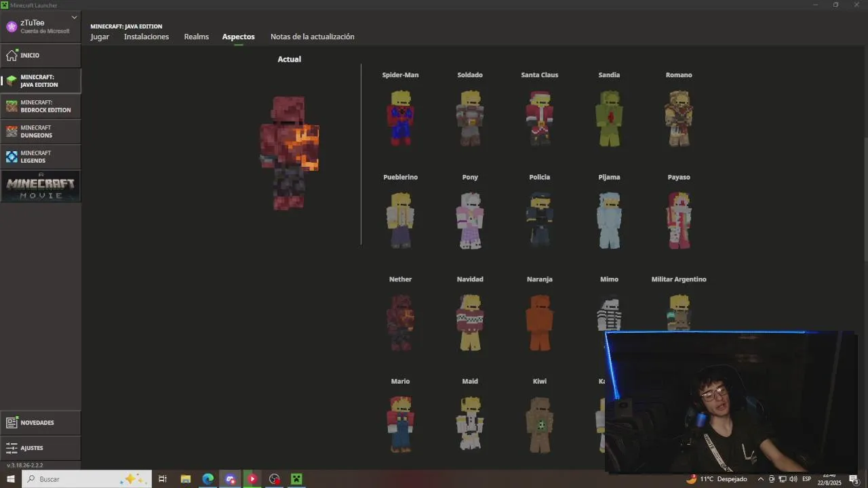Open the Discord taskbar icon
The width and height of the screenshot is (868, 488).
[x=230, y=479]
